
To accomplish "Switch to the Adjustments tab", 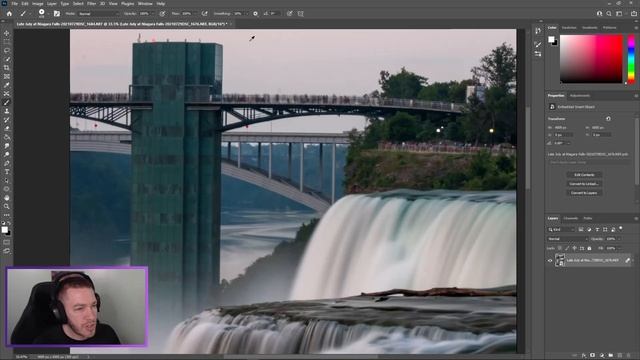I will point(580,96).
